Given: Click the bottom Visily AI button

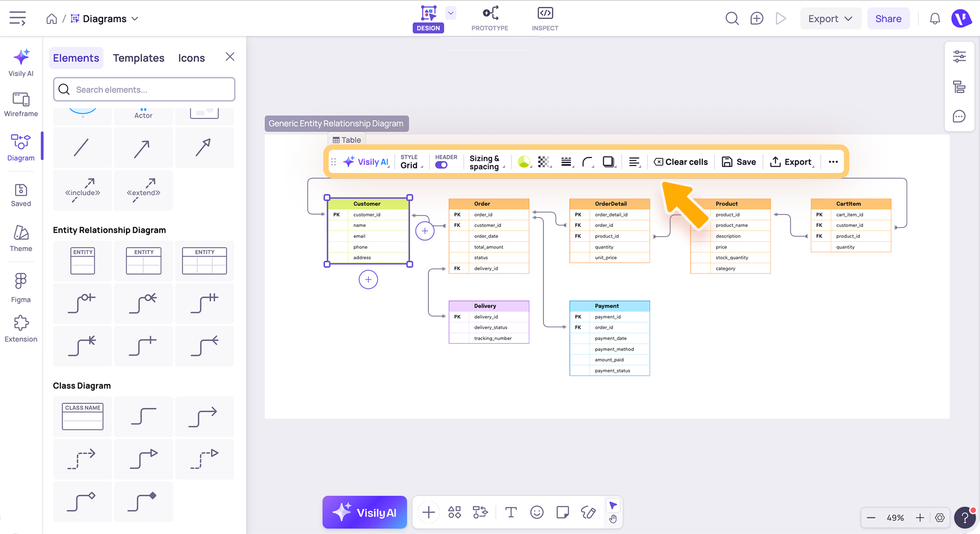Looking at the screenshot, I should pyautogui.click(x=364, y=512).
